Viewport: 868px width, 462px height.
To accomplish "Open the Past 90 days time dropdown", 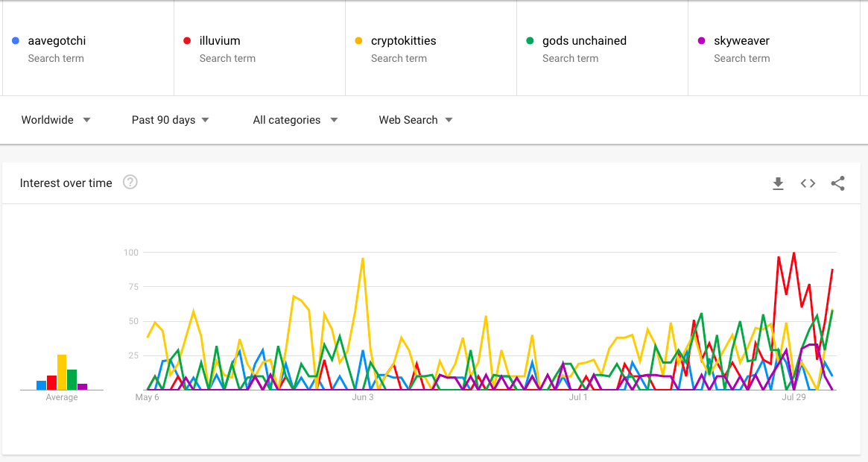I will tap(170, 120).
